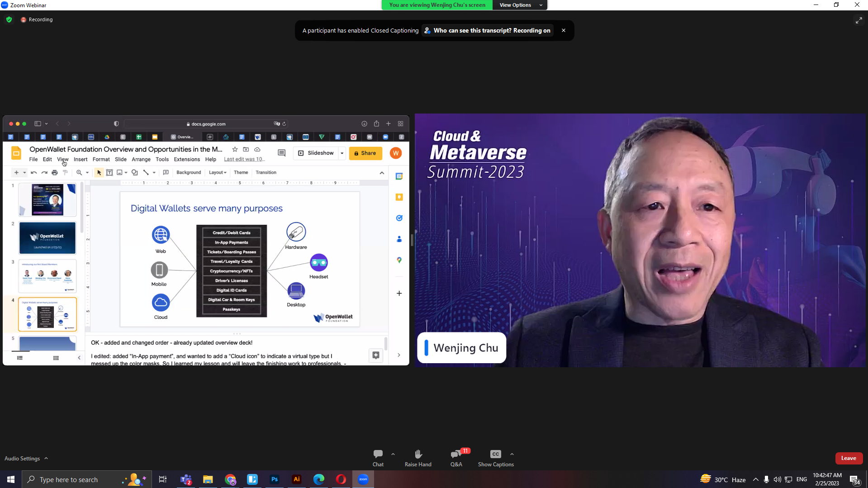The image size is (868, 488).
Task: Click the Transition button
Action: [266, 173]
